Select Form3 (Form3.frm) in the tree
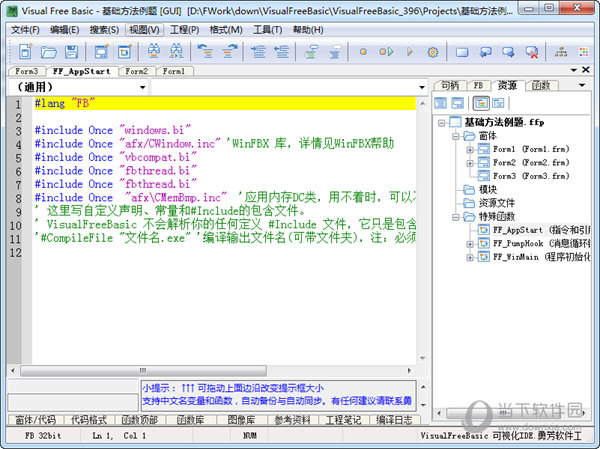The width and height of the screenshot is (600, 449). coord(531,176)
